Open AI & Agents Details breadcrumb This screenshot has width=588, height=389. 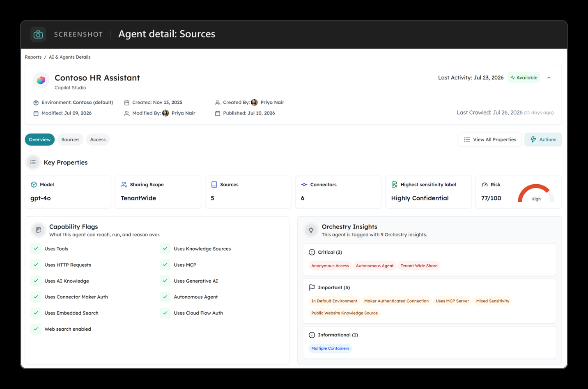point(69,57)
